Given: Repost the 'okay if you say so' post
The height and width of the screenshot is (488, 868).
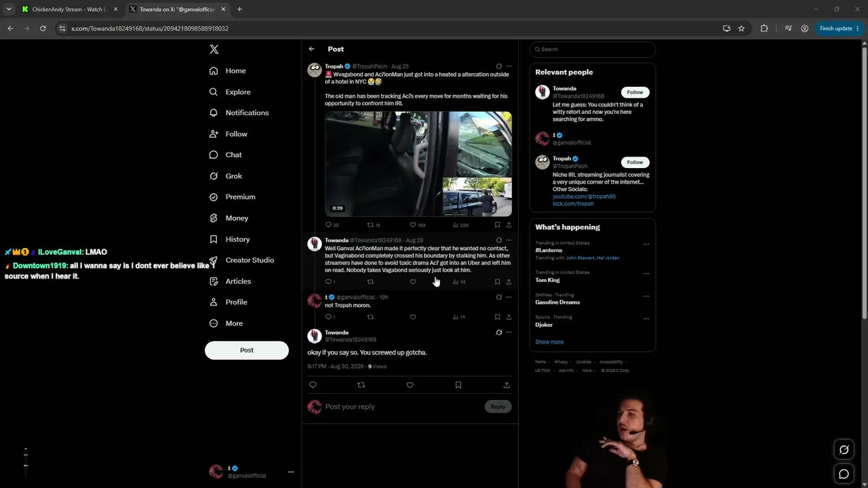Looking at the screenshot, I should [361, 385].
